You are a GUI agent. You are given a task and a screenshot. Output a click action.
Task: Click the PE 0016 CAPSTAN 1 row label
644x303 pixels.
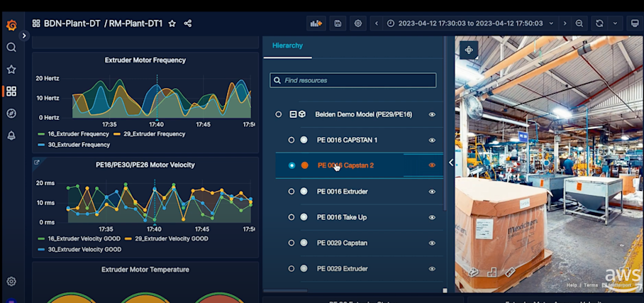pyautogui.click(x=347, y=141)
